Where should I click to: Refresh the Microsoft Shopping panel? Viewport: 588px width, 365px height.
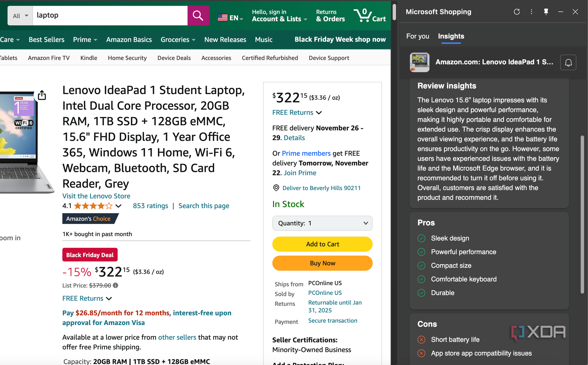click(x=517, y=12)
